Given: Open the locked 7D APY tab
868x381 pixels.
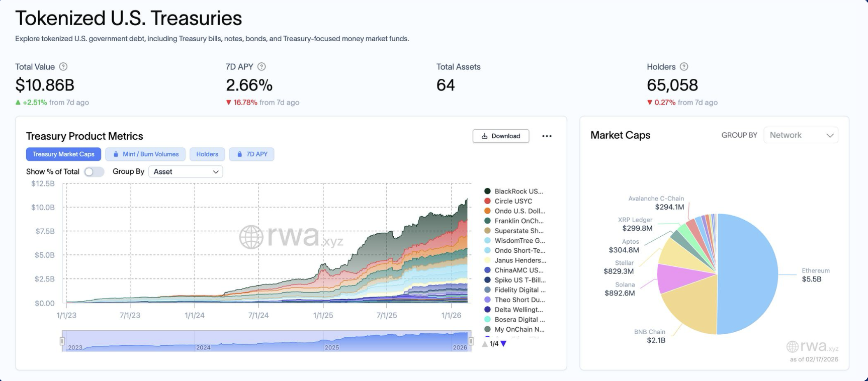Looking at the screenshot, I should [x=251, y=154].
